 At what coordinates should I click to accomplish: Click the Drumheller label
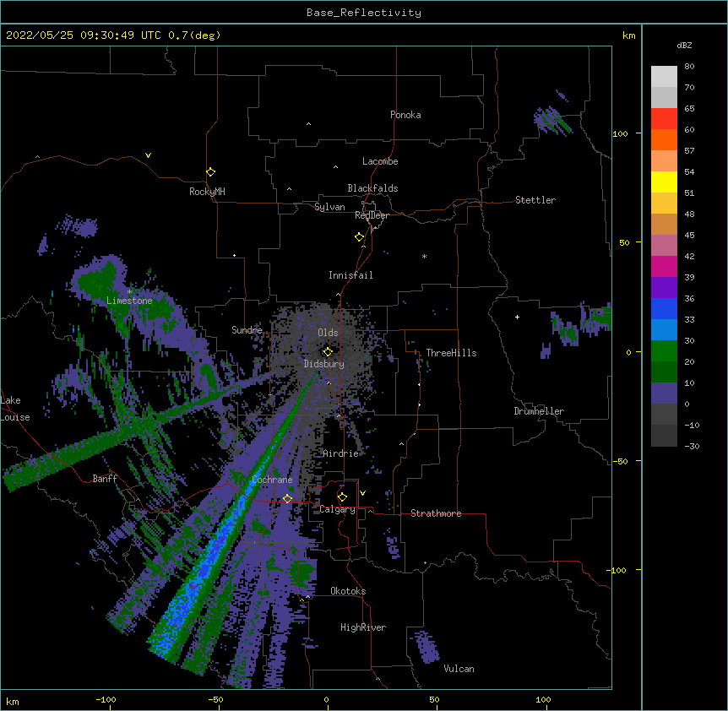coord(539,411)
